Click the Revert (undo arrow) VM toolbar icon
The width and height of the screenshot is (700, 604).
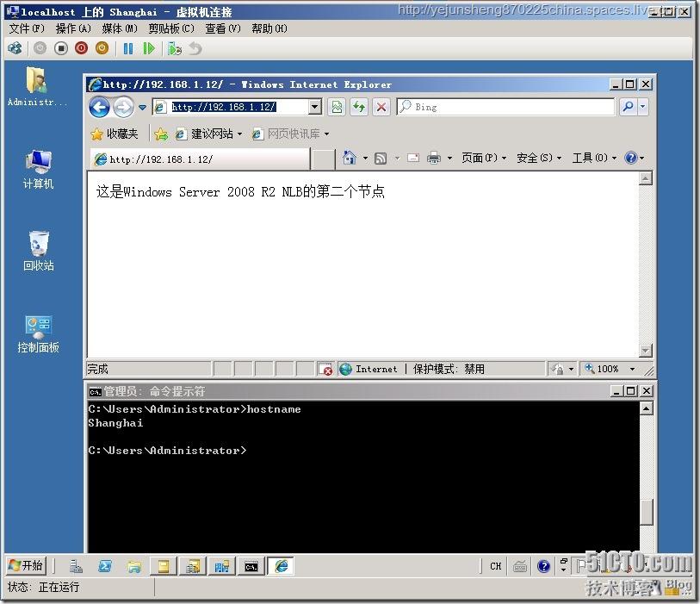pos(195,48)
